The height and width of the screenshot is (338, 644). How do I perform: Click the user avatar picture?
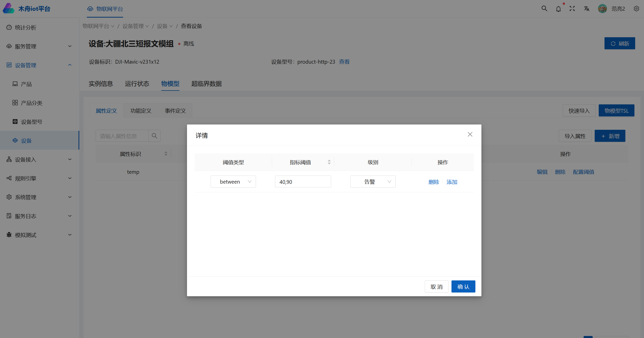point(602,9)
